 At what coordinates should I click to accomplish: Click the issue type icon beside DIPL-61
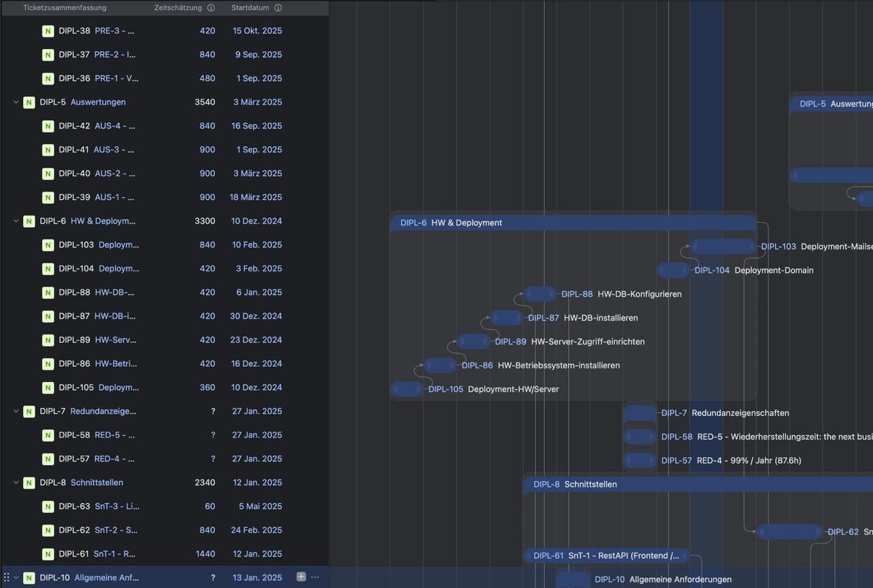48,554
